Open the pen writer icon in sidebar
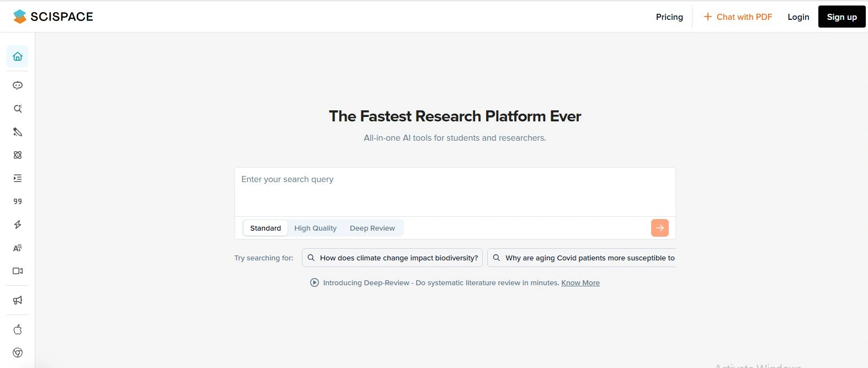868x368 pixels. pos(18,132)
